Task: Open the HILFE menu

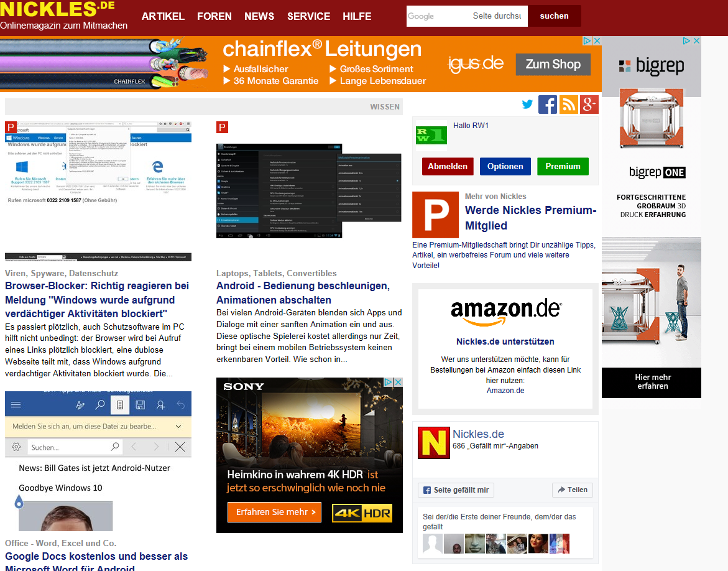Action: 357,16
